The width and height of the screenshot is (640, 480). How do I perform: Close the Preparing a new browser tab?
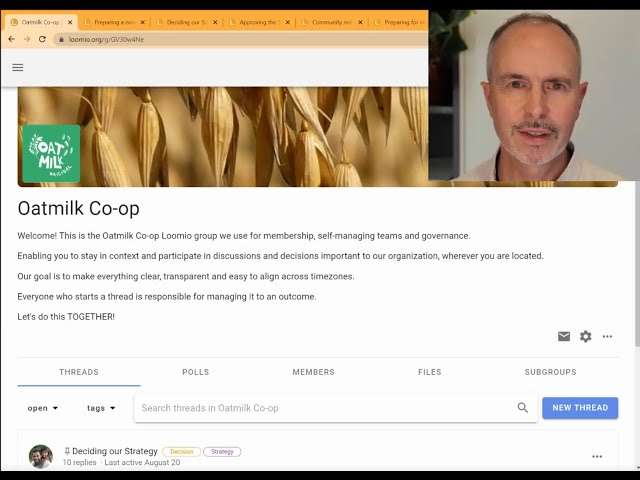click(142, 22)
